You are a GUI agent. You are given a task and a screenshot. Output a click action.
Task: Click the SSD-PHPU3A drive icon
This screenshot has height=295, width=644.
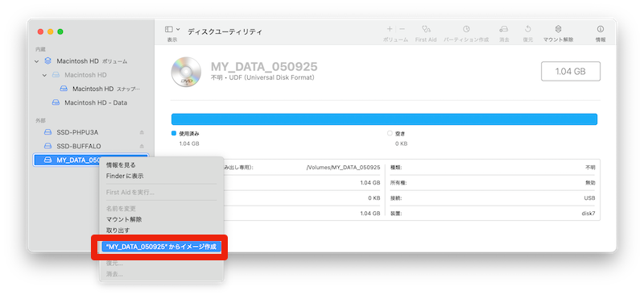tap(47, 132)
